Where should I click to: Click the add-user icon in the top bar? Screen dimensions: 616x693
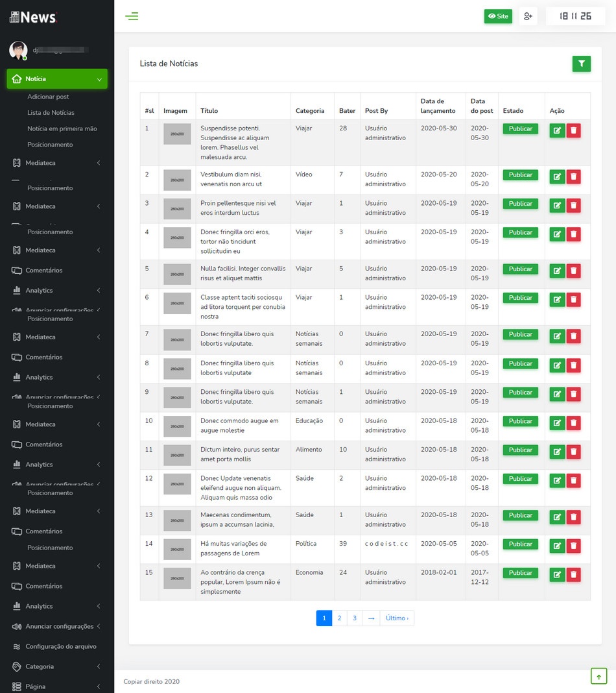(528, 16)
